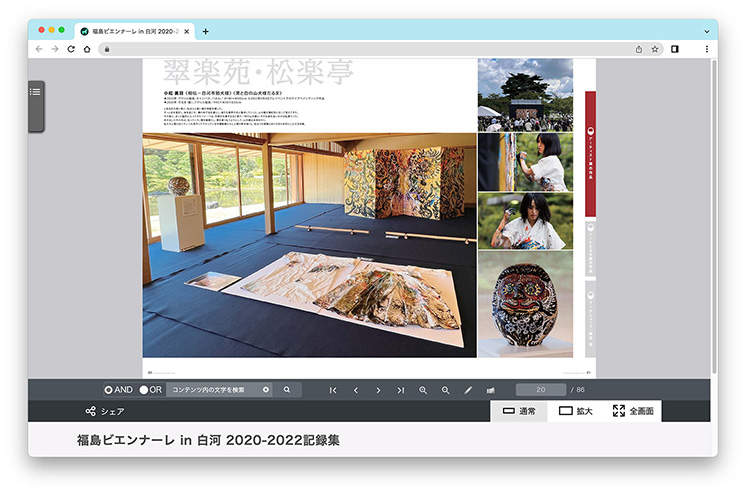Select the OR search radio button
Image resolution: width=746 pixels, height=494 pixels.
pyautogui.click(x=144, y=390)
